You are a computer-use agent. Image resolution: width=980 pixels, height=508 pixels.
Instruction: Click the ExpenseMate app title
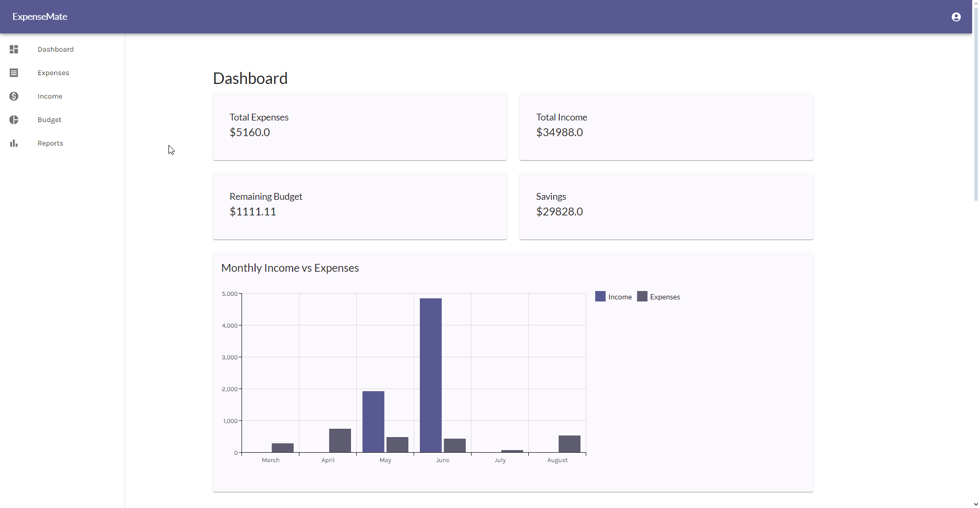(40, 17)
